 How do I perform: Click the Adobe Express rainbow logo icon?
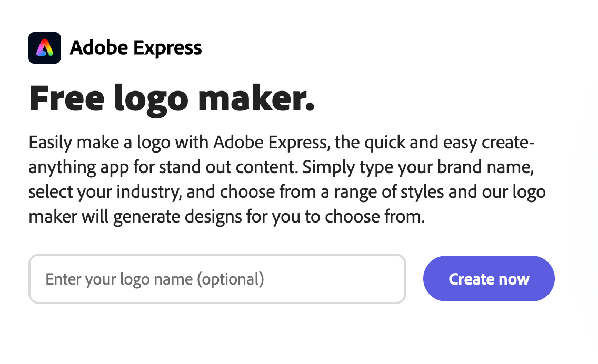coord(44,48)
